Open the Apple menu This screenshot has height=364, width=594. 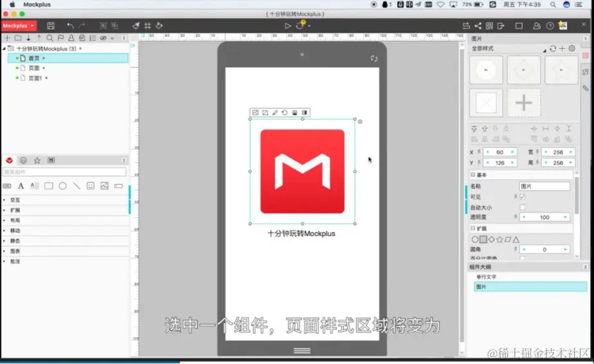tap(12, 5)
